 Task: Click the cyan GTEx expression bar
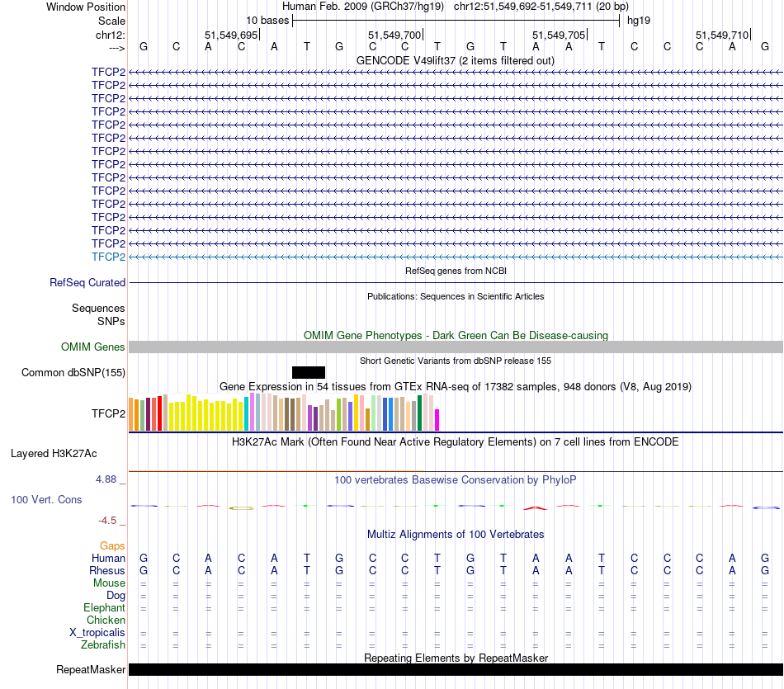247,414
